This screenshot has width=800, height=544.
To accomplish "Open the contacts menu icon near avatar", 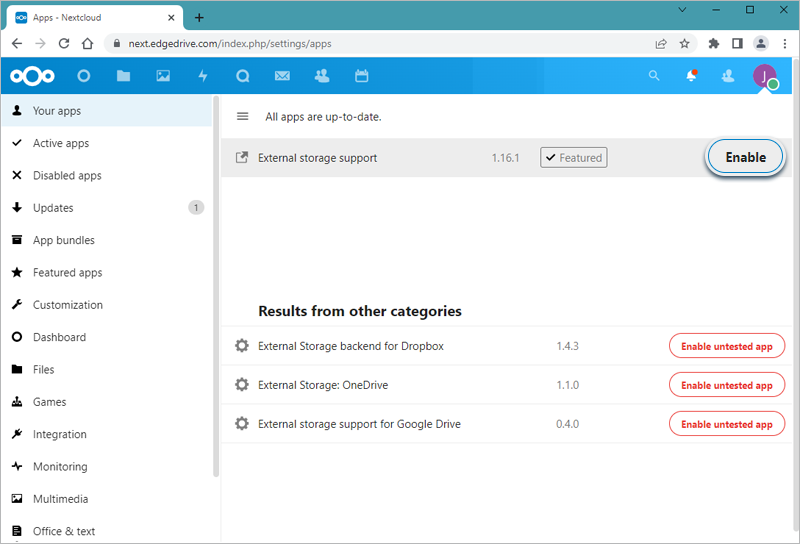I will pyautogui.click(x=728, y=76).
